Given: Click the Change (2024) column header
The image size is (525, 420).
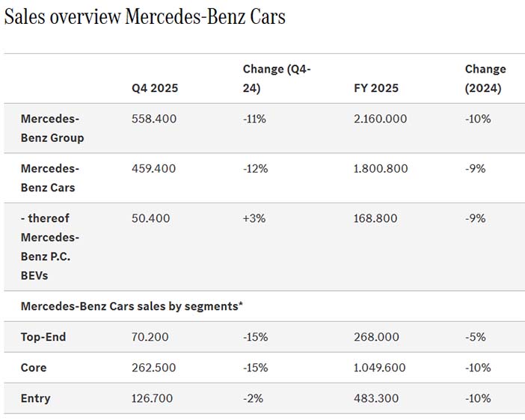Looking at the screenshot, I should pos(485,78).
